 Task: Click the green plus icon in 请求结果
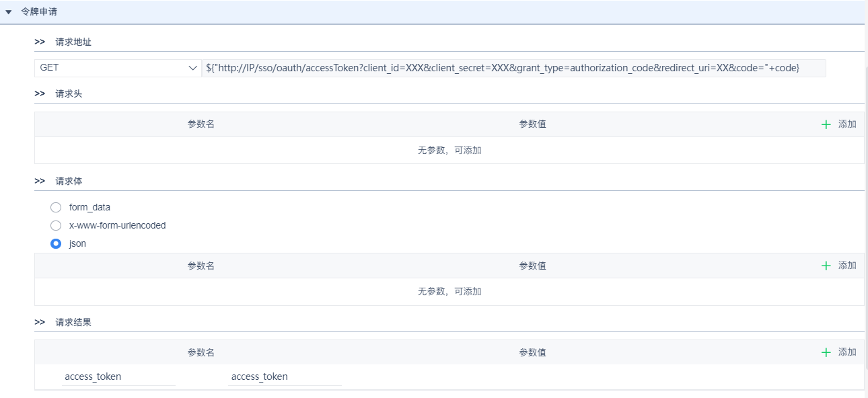(826, 352)
